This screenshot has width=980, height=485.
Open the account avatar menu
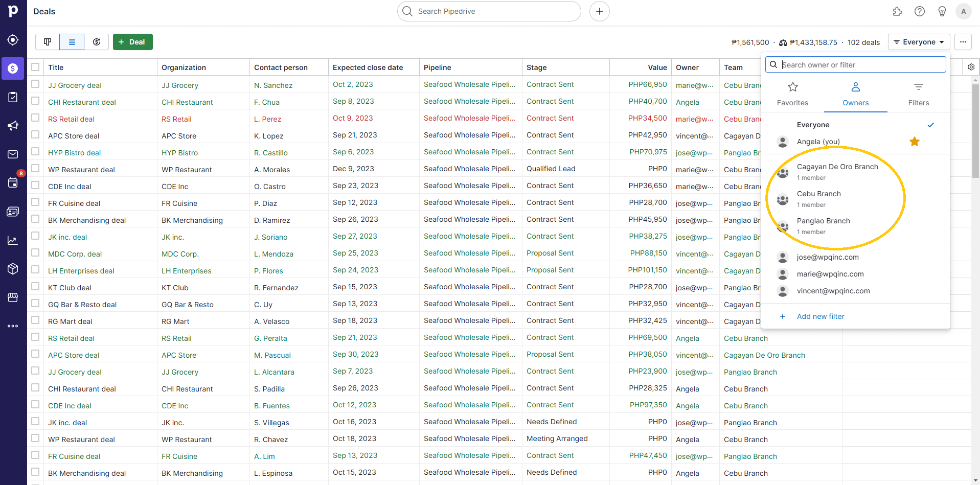coord(964,11)
